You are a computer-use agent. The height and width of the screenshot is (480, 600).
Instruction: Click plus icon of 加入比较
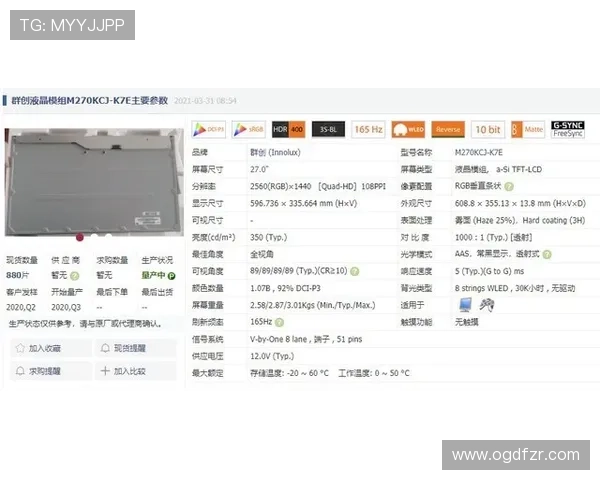pos(105,371)
